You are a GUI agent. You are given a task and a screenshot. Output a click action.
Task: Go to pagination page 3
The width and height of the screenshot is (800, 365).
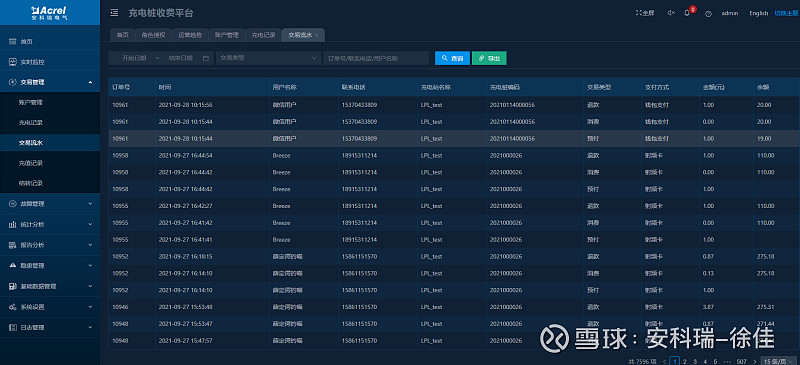tap(695, 361)
